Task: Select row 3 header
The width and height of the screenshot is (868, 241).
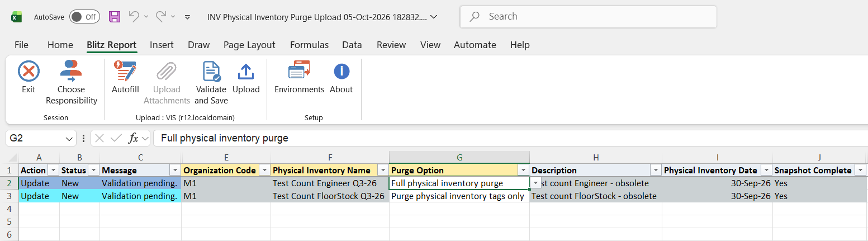Action: coord(10,196)
